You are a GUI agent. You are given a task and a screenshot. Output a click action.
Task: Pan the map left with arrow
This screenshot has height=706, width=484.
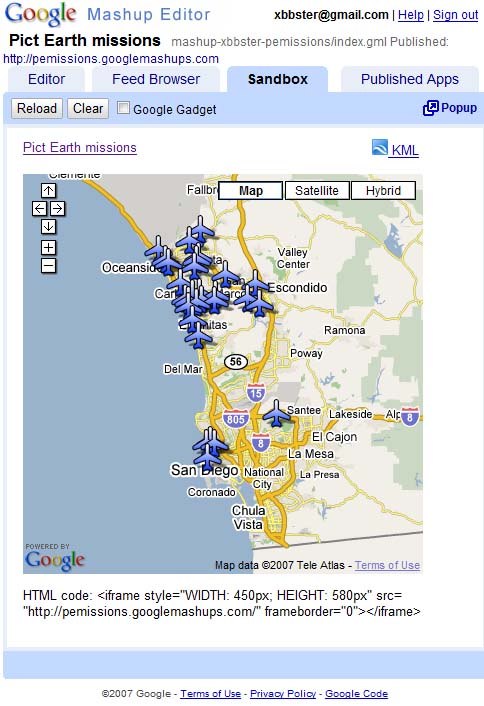pos(40,208)
